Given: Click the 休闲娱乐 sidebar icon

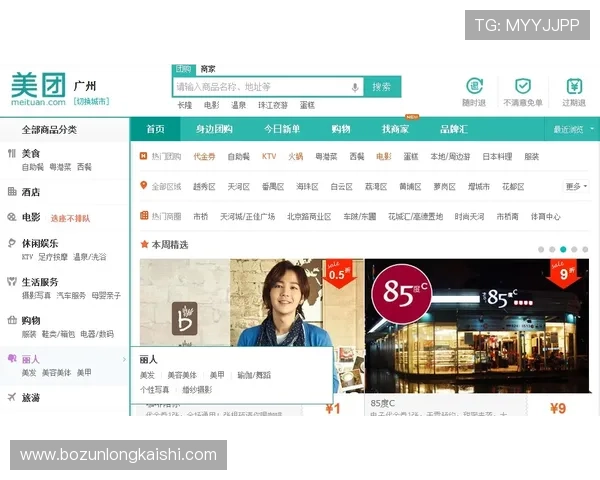Looking at the screenshot, I should point(12,243).
